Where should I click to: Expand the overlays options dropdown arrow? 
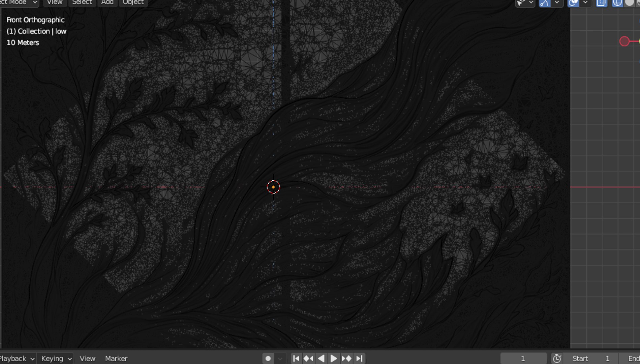585,3
